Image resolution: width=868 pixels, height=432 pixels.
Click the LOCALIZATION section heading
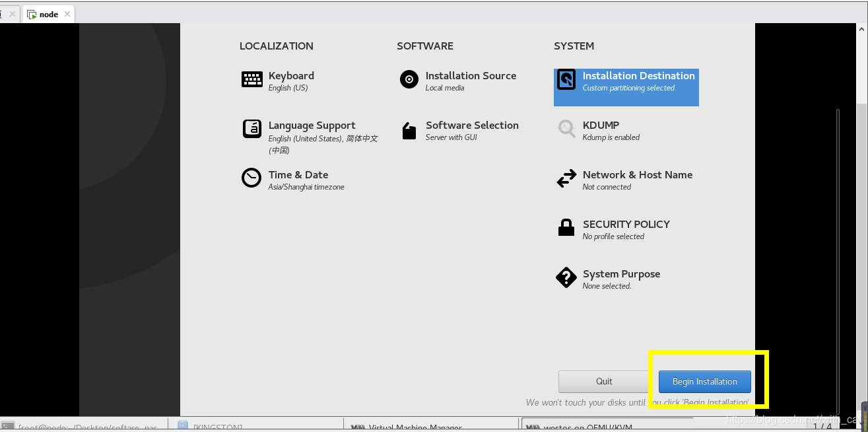coord(277,46)
